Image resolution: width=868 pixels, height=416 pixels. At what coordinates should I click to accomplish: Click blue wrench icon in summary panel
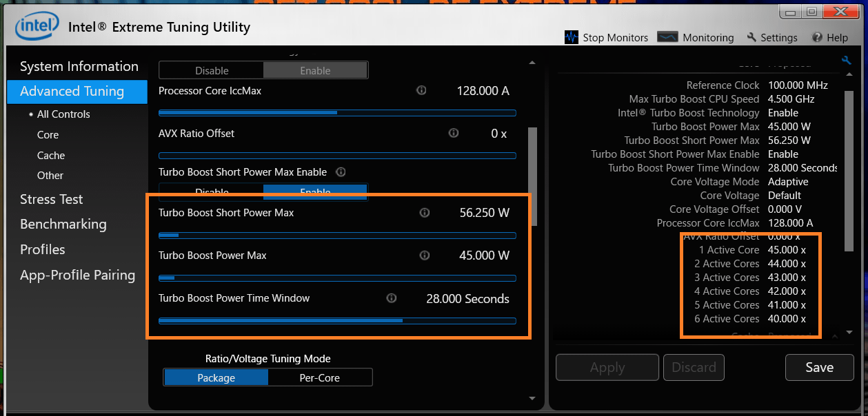pyautogui.click(x=847, y=61)
